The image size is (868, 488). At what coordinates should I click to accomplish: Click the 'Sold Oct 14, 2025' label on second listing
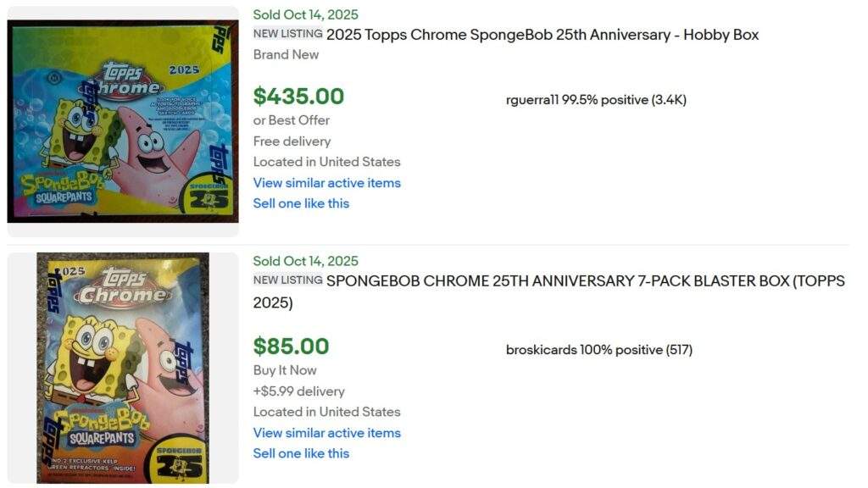click(x=305, y=260)
